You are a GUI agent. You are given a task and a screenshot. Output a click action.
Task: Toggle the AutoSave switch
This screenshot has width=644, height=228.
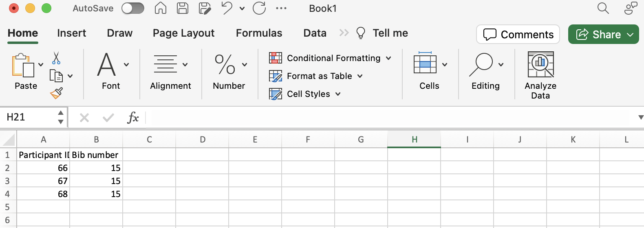[133, 8]
